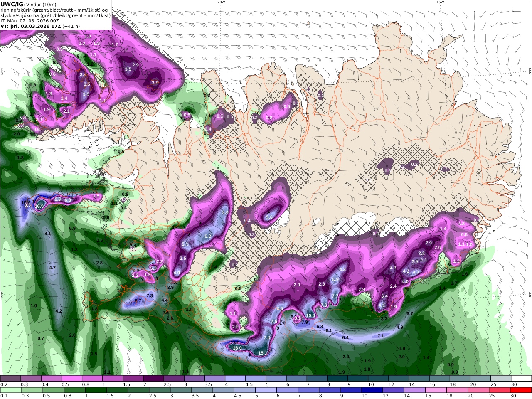Click the 8.7 precipitation value on map
Screen dimensions: 532x399
point(138,300)
